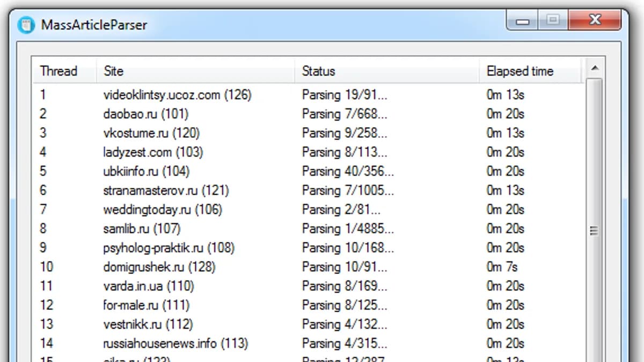Select the ubkiinfo.ru (104) site entry
This screenshot has width=644, height=362.
(x=146, y=172)
